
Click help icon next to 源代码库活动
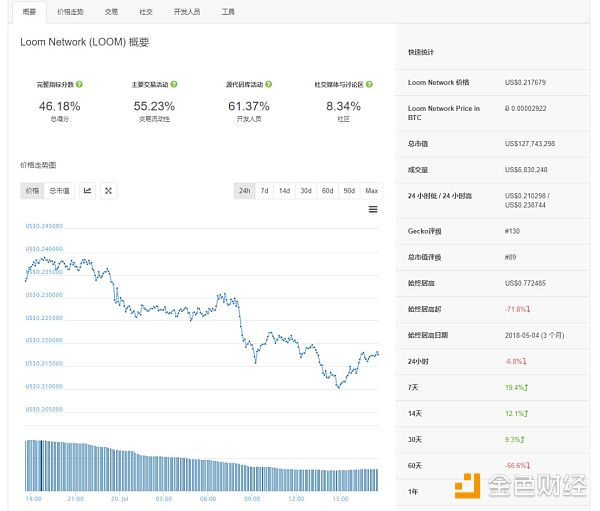(269, 84)
